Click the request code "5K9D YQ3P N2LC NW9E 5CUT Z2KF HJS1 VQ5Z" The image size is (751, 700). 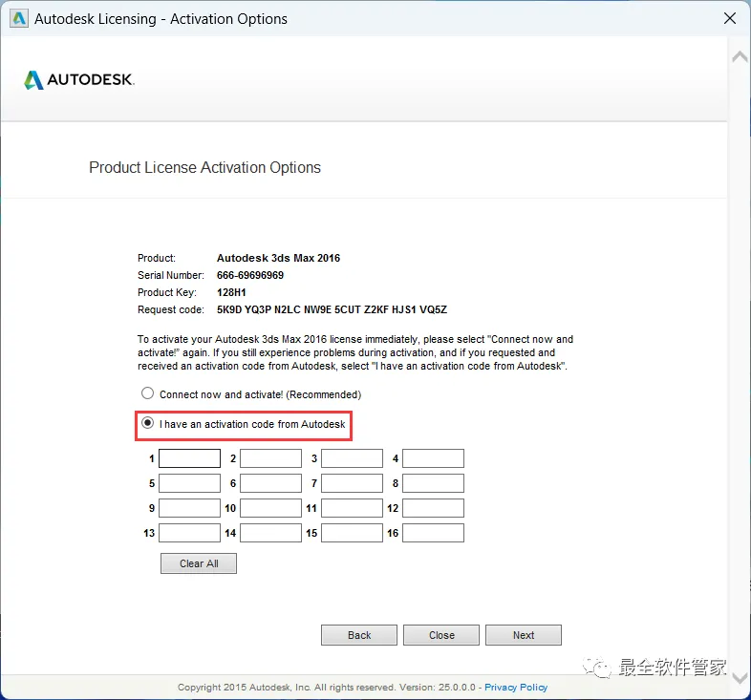[x=332, y=309]
